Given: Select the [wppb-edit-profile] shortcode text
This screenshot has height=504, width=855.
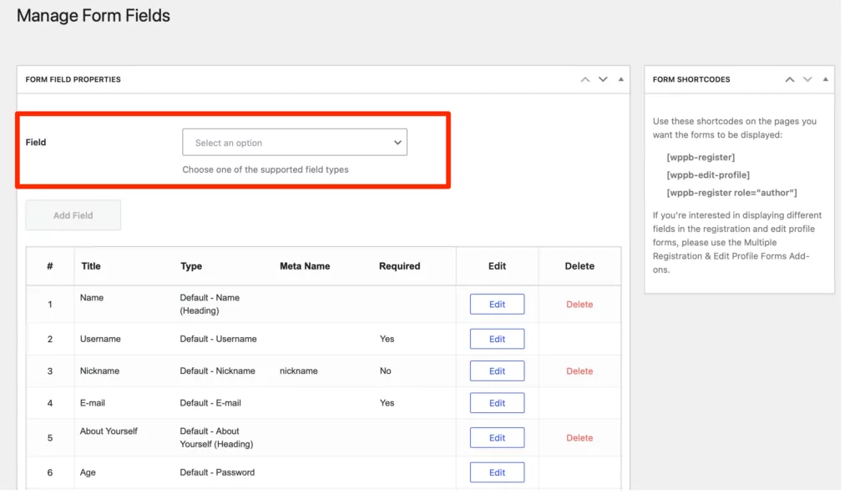Looking at the screenshot, I should coord(708,175).
